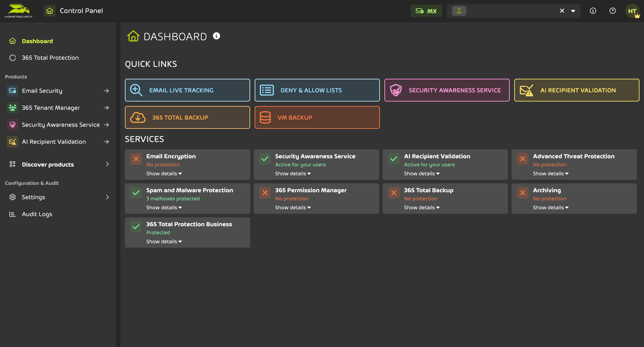Click the Audit Logs chart icon
Viewport: 644px width, 347px height.
pyautogui.click(x=12, y=214)
